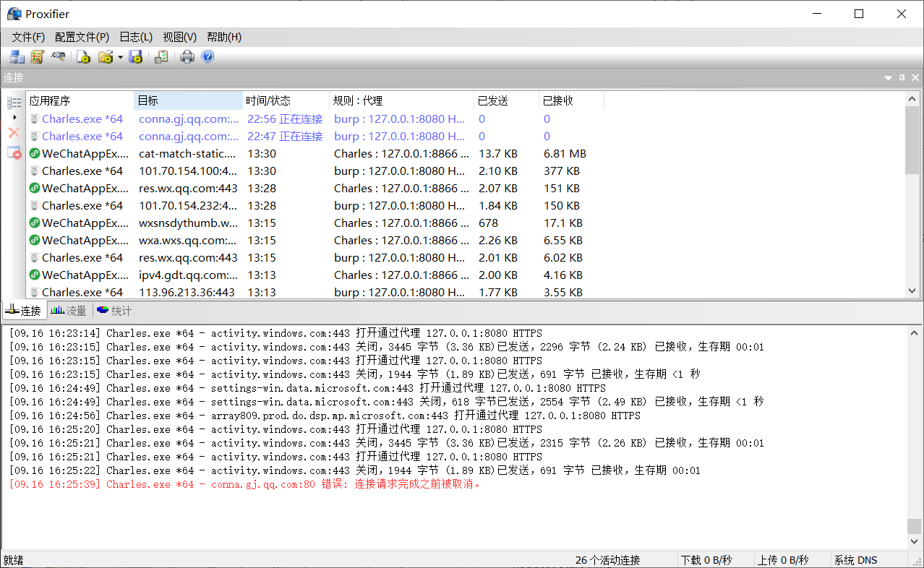This screenshot has width=924, height=568.
Task: Open 视图(V) menu
Action: (180, 37)
